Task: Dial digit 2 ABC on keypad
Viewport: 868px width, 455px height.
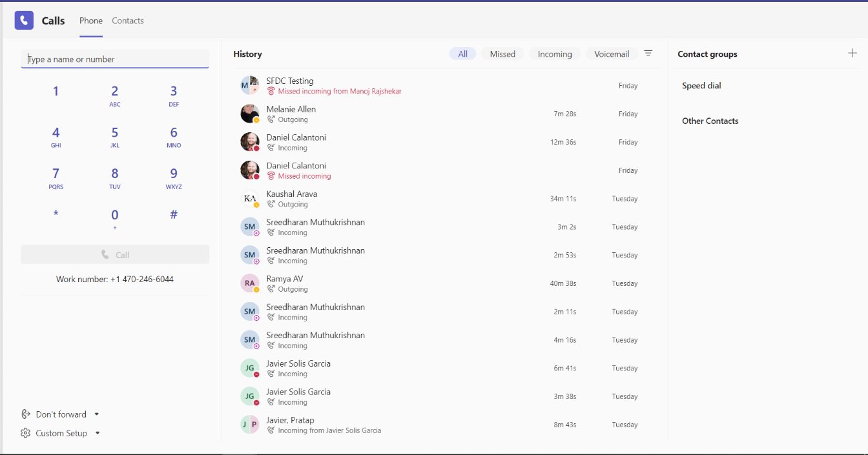Action: pyautogui.click(x=115, y=96)
